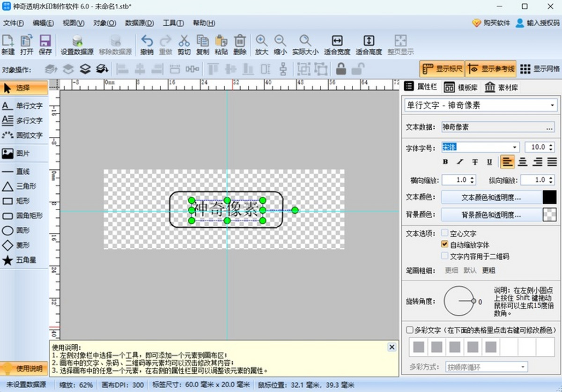Open the 工具 menu
Image resolution: width=562 pixels, height=392 pixels.
click(173, 23)
